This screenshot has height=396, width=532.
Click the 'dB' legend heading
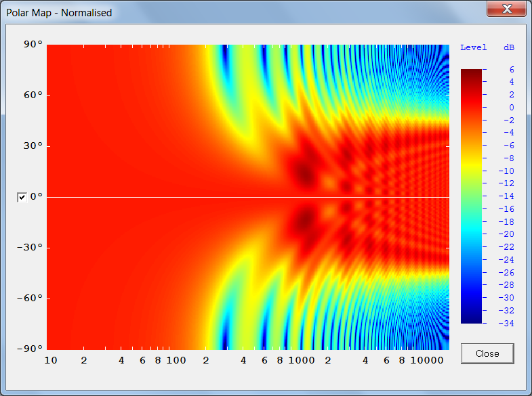tap(509, 48)
